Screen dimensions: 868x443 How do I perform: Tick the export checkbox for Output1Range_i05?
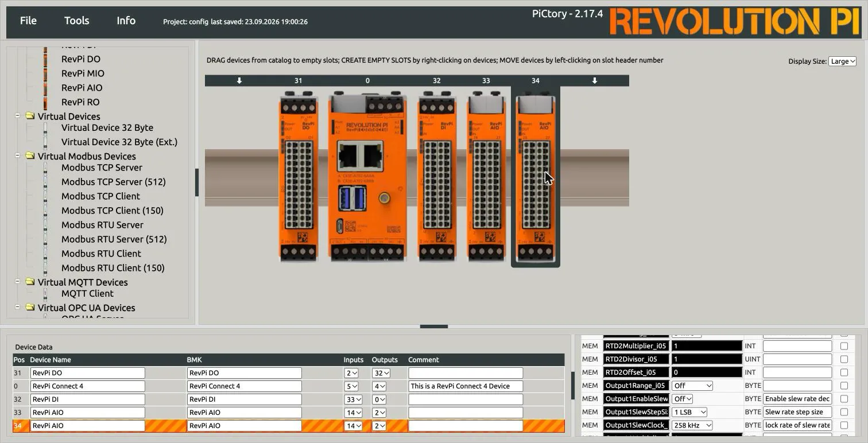844,386
